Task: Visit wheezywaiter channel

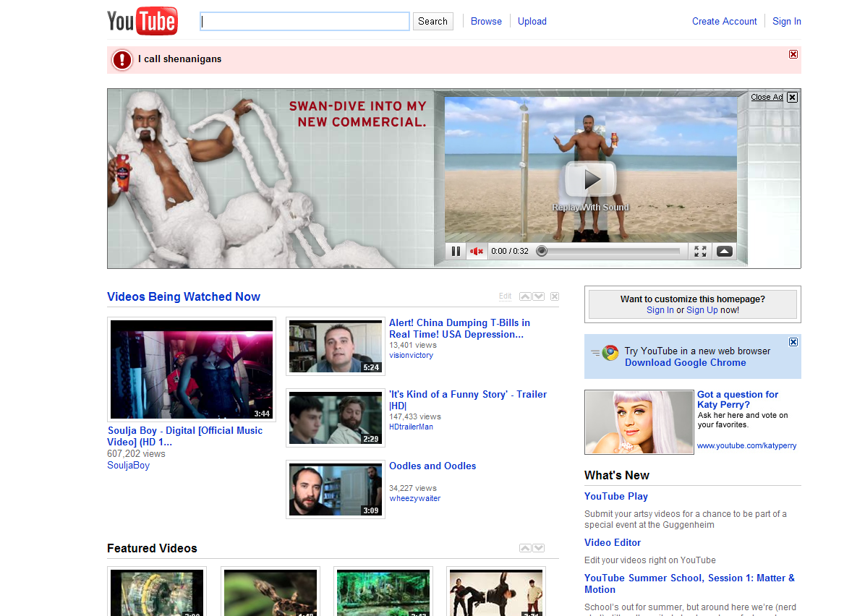Action: point(415,499)
